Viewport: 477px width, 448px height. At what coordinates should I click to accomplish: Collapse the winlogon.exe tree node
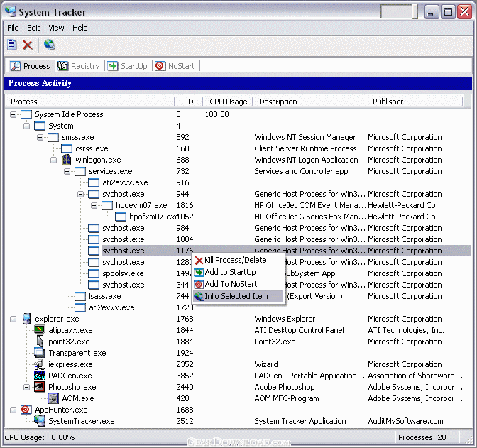click(53, 160)
